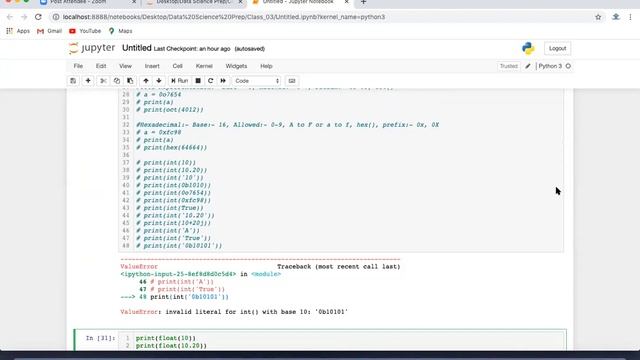Toggle the Trusted notebook indicator

pyautogui.click(x=509, y=66)
